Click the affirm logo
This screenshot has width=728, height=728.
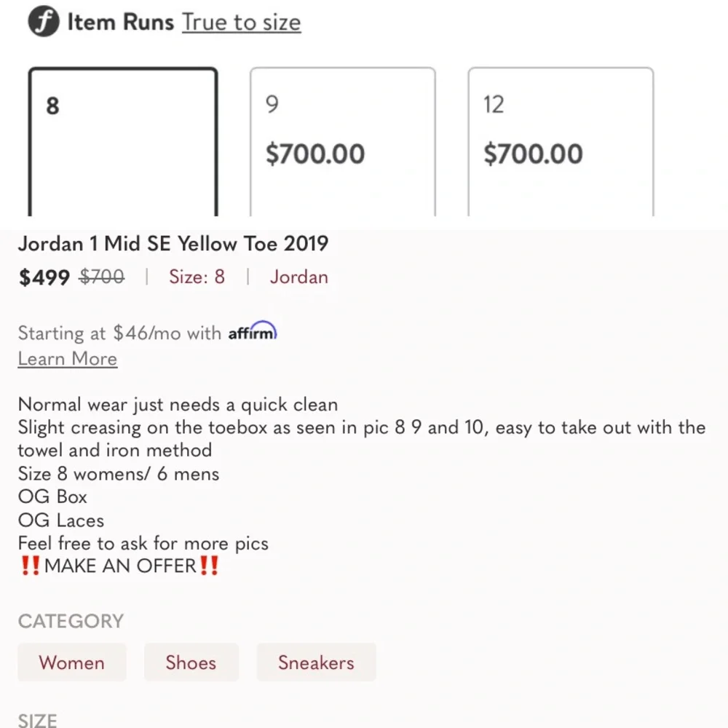252,333
